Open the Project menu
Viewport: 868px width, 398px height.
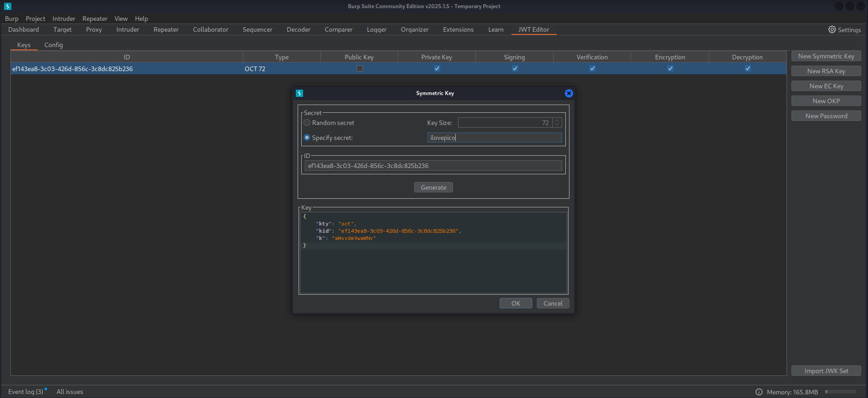click(x=35, y=19)
